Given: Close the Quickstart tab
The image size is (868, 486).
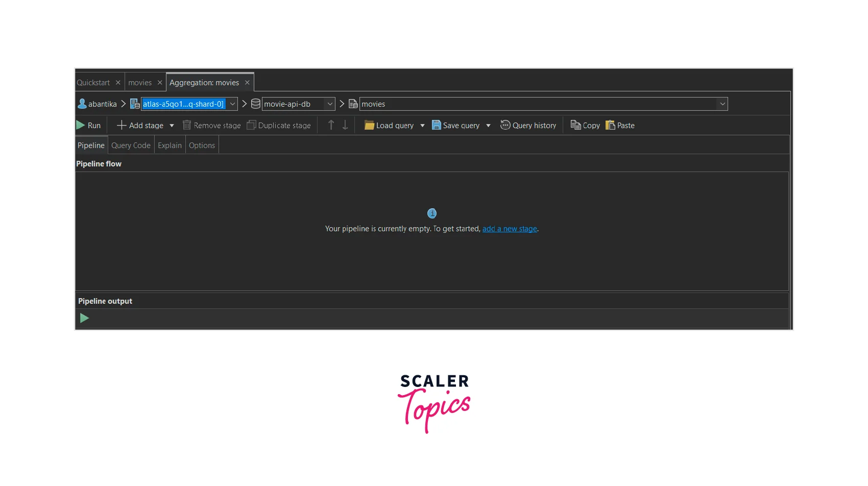Looking at the screenshot, I should (118, 83).
